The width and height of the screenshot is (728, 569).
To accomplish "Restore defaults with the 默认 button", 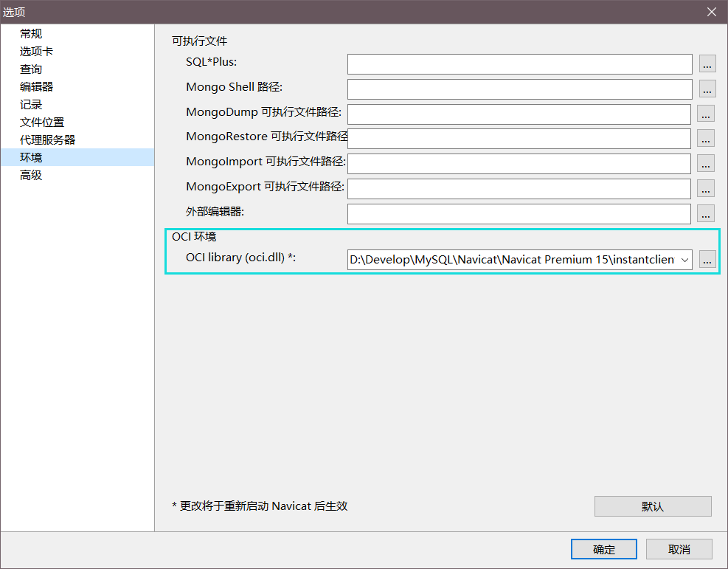I will (x=653, y=506).
